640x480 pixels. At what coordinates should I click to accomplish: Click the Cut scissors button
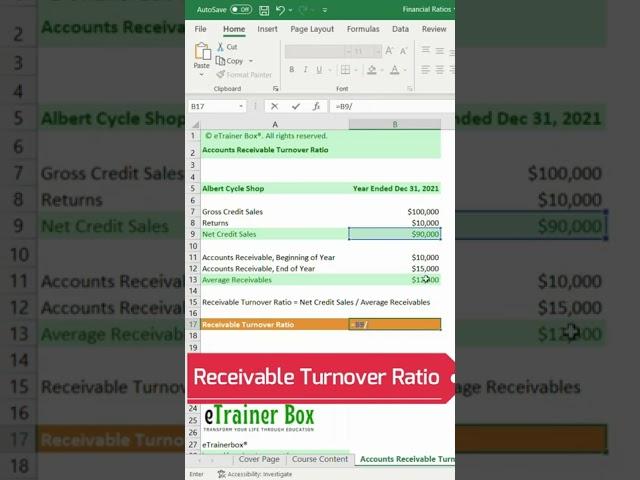point(227,47)
